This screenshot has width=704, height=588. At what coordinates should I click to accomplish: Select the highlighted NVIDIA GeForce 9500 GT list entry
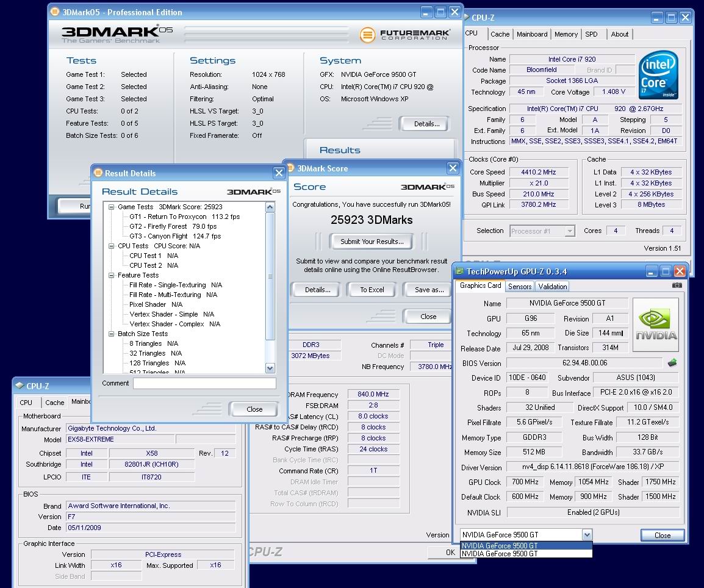tap(526, 546)
